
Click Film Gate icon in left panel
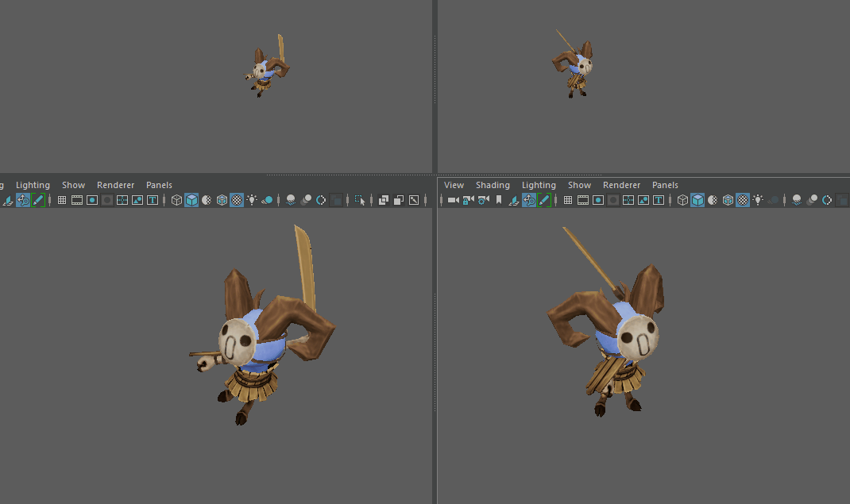click(77, 200)
